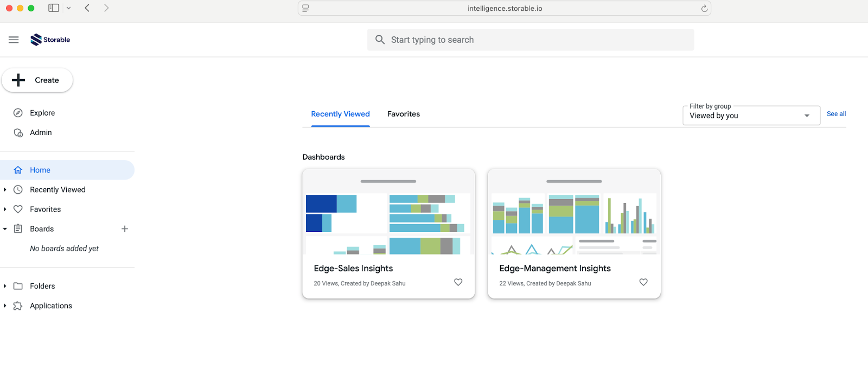This screenshot has width=868, height=375.
Task: Expand the Recently Viewed tree item
Action: 5,190
